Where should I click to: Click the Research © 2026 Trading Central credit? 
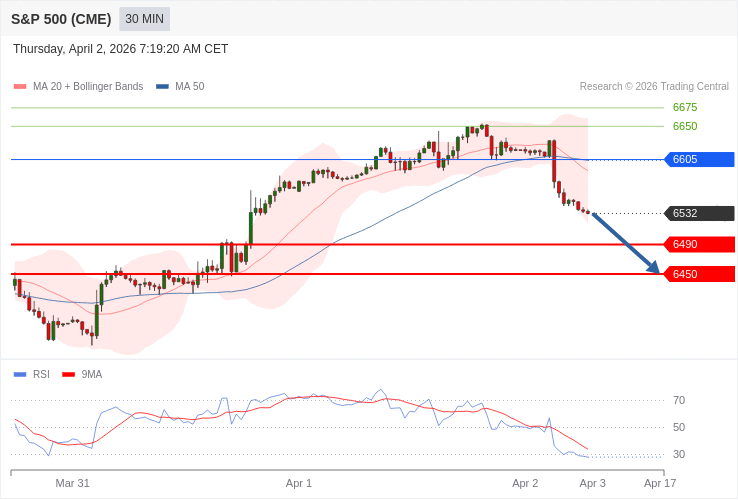[x=654, y=87]
